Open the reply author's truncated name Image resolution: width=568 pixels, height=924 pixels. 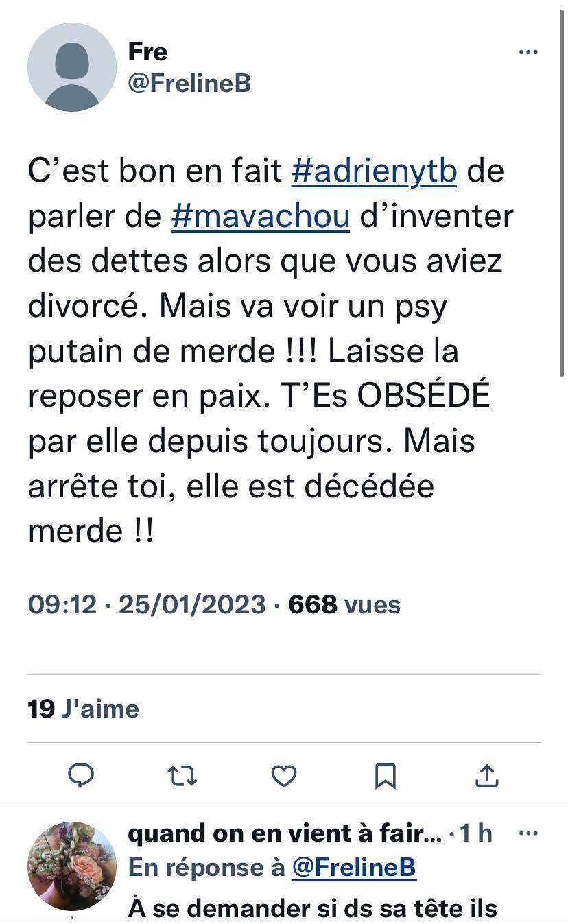tap(285, 834)
